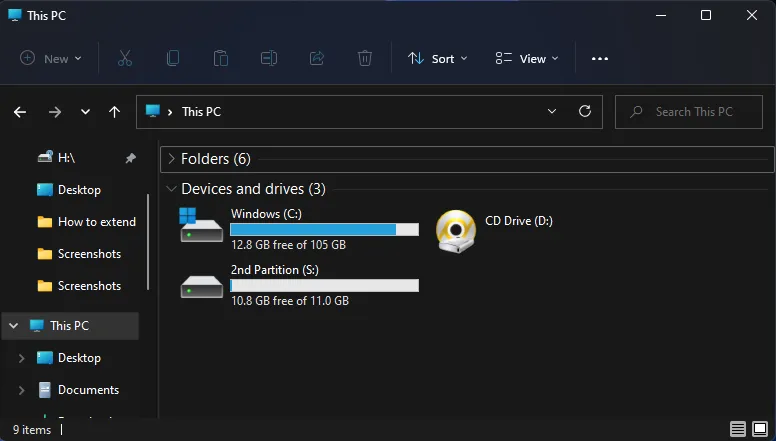Go forward with the right arrow
776x441 pixels.
coord(54,112)
